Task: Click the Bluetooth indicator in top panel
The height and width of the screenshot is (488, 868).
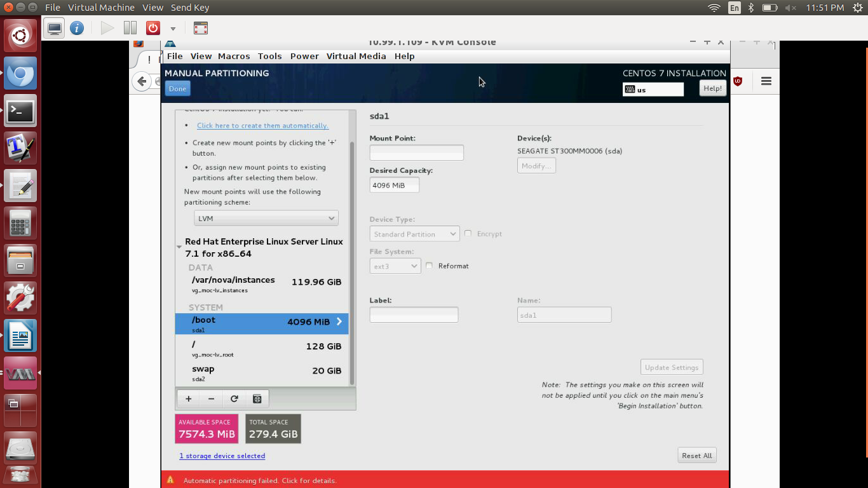Action: 750,8
